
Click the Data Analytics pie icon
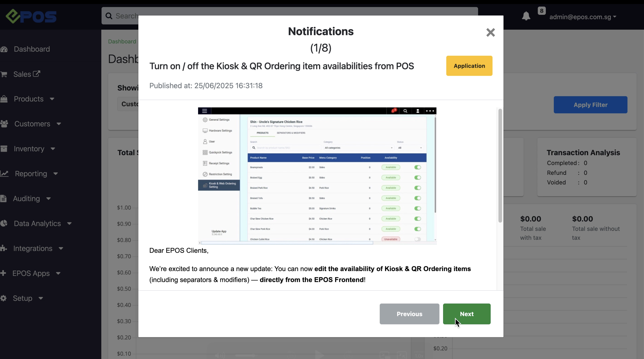pyautogui.click(x=4, y=223)
